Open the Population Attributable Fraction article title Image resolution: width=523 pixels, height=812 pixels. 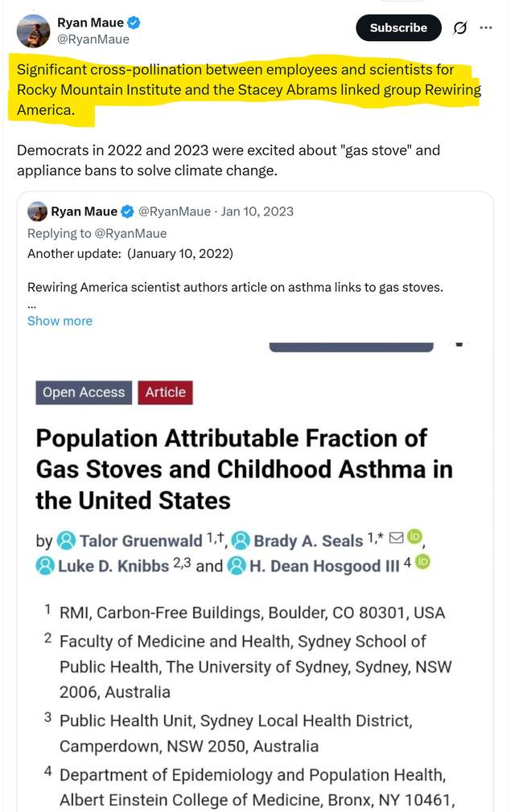(244, 470)
